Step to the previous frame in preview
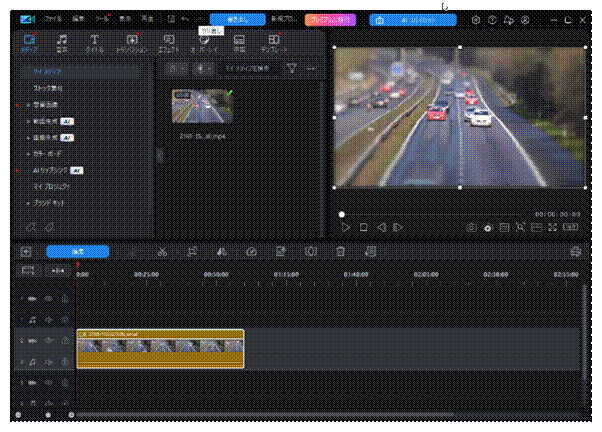Image resolution: width=602 pixels, height=432 pixels. point(381,227)
